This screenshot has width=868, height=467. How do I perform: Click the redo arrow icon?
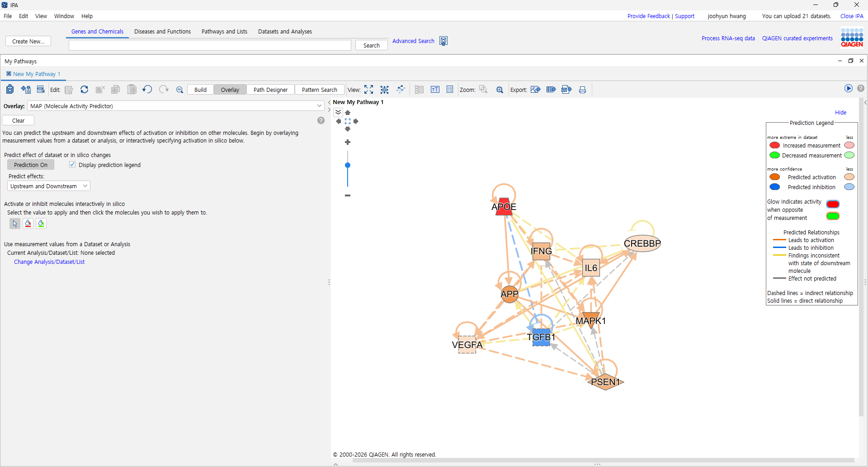click(x=164, y=90)
